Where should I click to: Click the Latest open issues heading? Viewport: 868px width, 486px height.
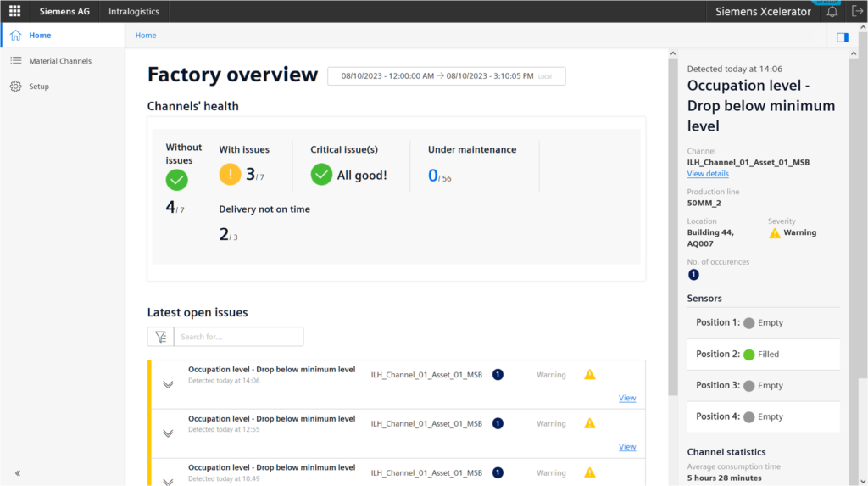197,312
